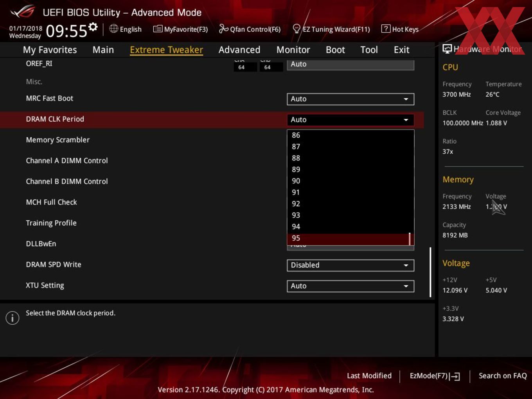The image size is (532, 399).
Task: Click the Core Voltage 1.088 V value
Action: [x=496, y=123]
